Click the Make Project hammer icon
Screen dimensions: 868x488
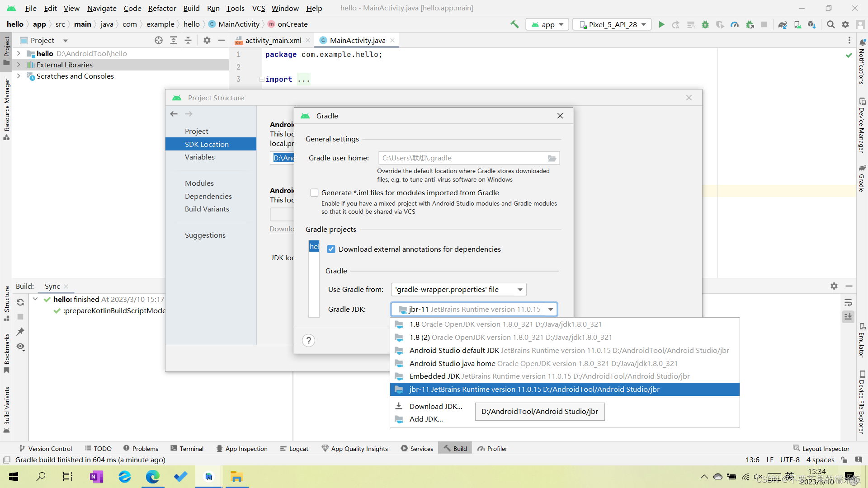pos(514,24)
